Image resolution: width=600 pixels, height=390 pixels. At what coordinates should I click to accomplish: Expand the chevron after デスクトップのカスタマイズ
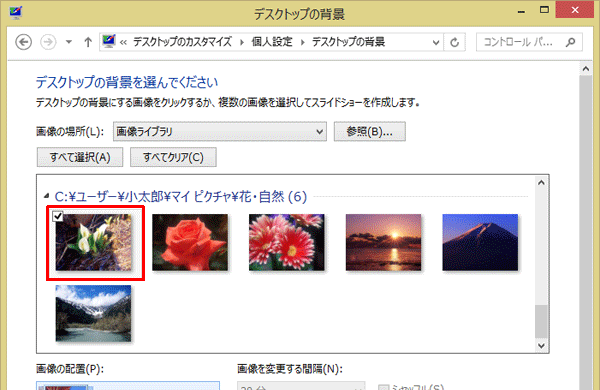(242, 42)
